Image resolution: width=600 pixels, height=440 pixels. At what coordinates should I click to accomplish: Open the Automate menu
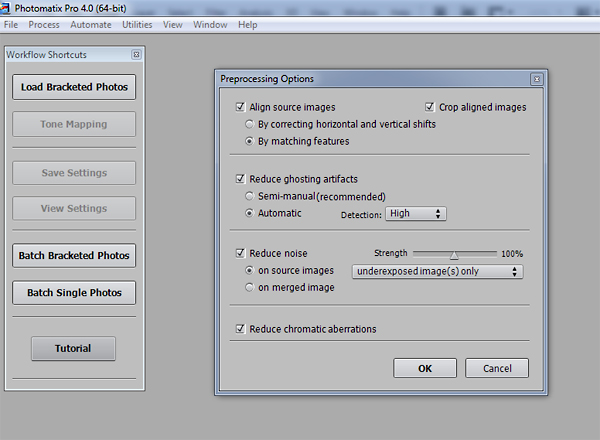click(91, 25)
